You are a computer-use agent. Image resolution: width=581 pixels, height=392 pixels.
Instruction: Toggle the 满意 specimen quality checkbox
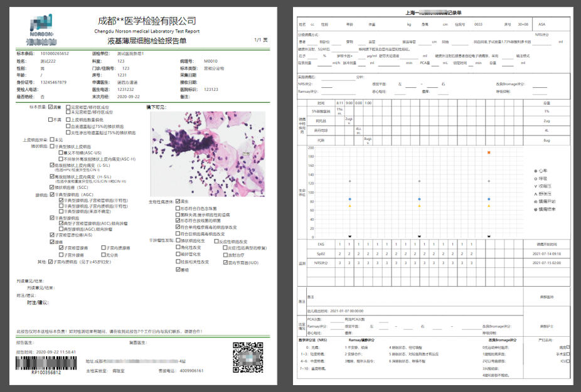coord(50,107)
